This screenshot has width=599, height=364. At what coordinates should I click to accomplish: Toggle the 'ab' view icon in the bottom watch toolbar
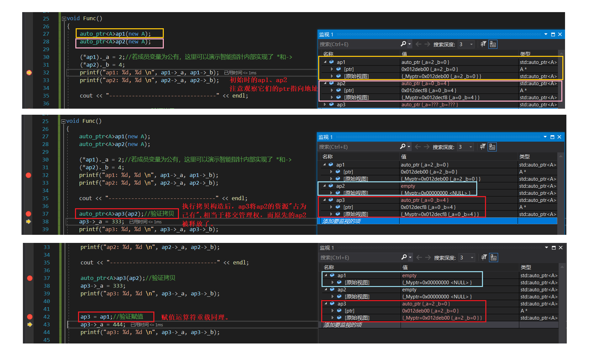pyautogui.click(x=493, y=257)
